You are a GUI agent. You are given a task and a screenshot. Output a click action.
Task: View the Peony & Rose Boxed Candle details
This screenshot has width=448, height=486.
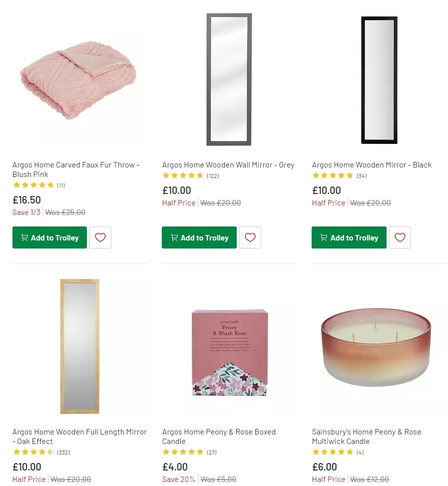tap(218, 436)
